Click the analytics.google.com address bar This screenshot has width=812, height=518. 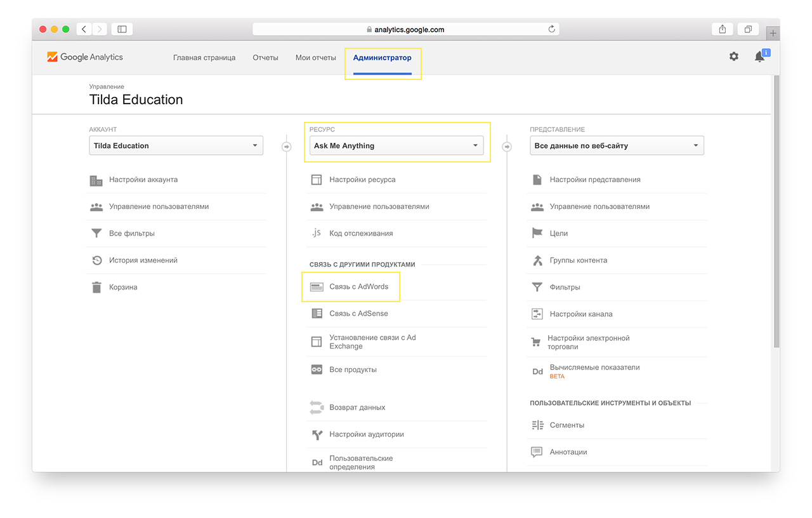405,29
